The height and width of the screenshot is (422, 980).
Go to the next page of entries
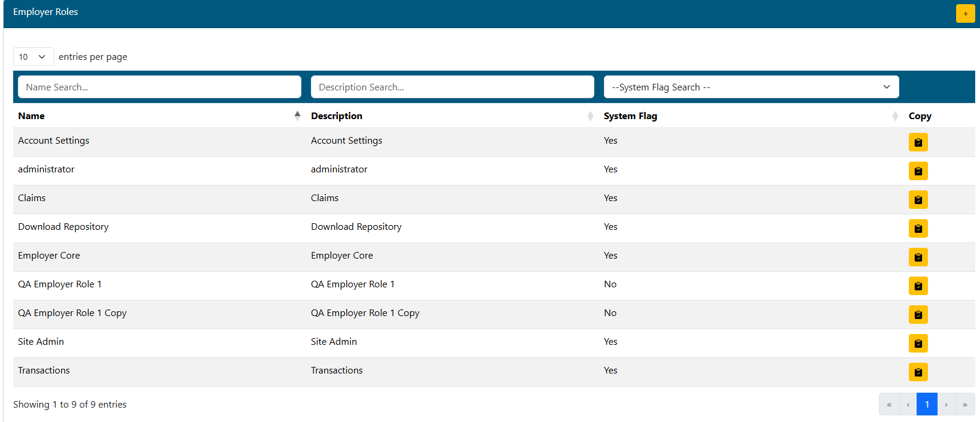click(x=946, y=405)
